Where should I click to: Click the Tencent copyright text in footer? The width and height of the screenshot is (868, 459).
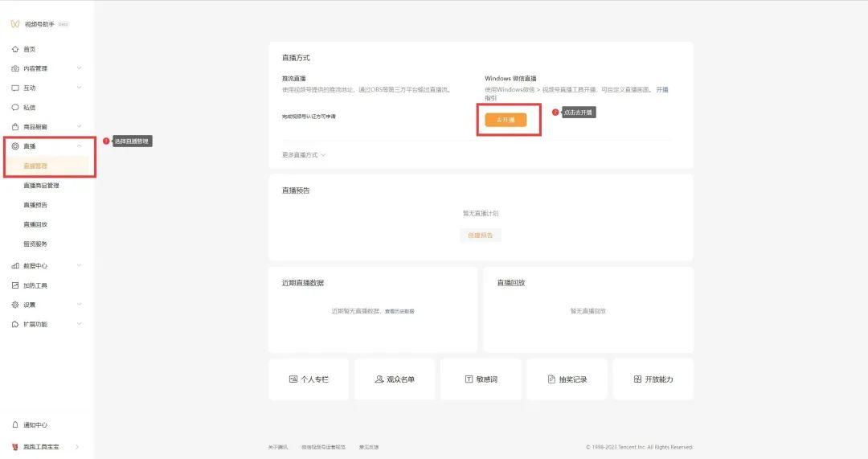point(640,448)
